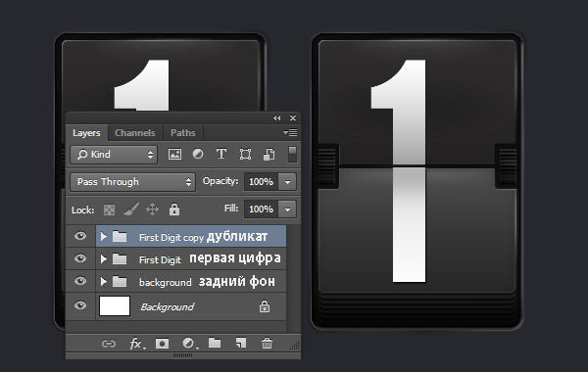Click the Opacity 100% value field
The height and width of the screenshot is (372, 588).
(x=261, y=182)
